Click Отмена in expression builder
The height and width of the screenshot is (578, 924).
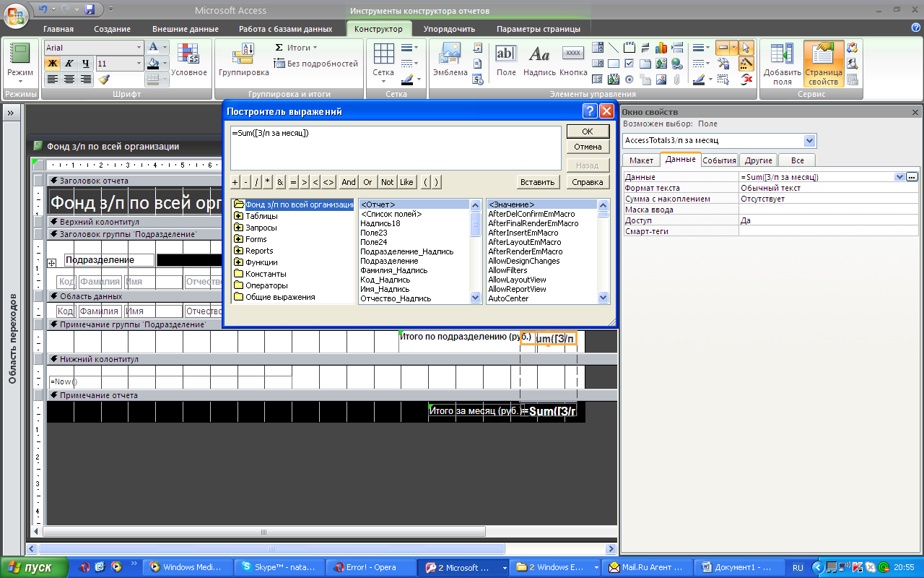click(x=588, y=147)
